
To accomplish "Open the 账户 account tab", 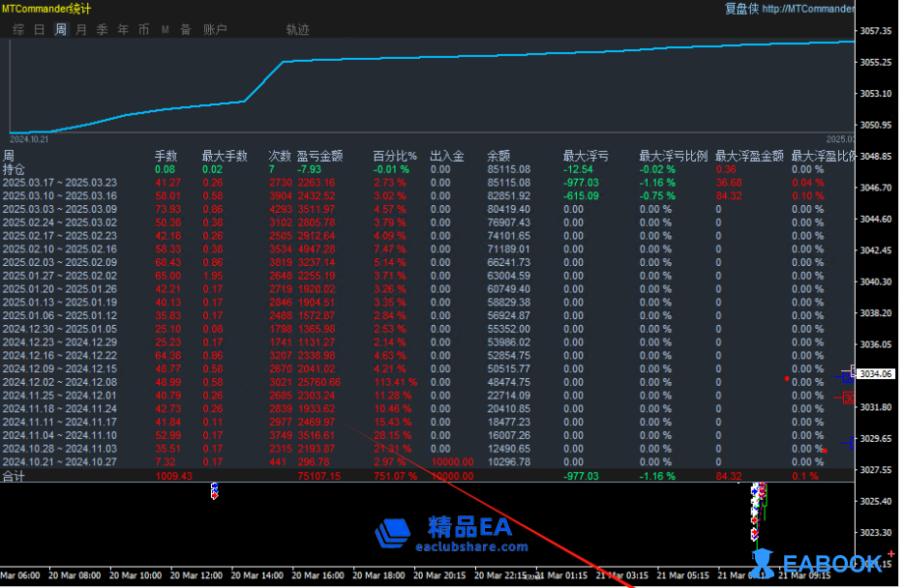I will 215,30.
